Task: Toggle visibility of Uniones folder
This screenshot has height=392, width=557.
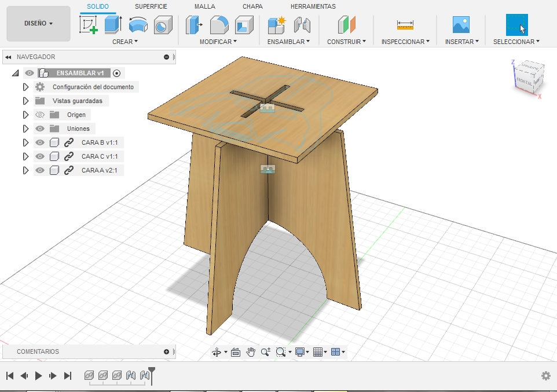Action: coord(40,129)
